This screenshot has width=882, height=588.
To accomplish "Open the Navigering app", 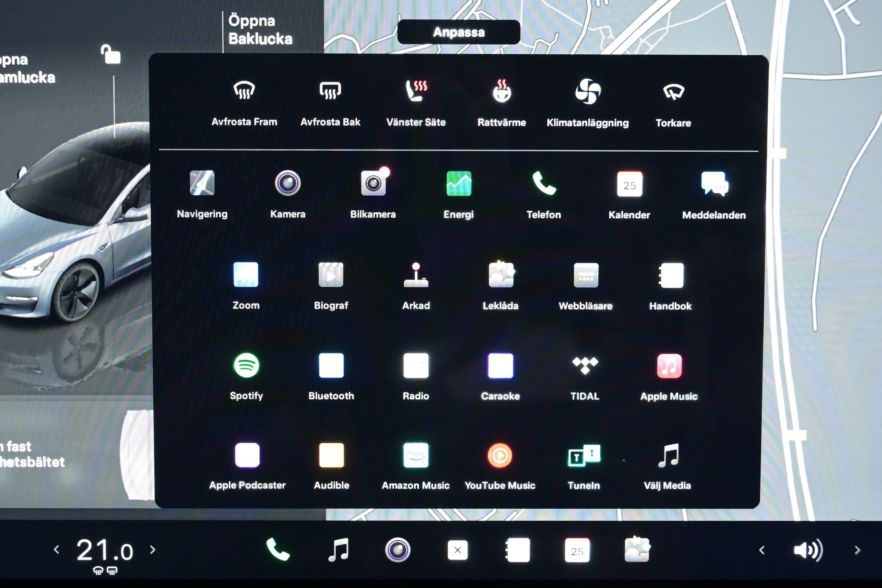I will click(x=202, y=194).
